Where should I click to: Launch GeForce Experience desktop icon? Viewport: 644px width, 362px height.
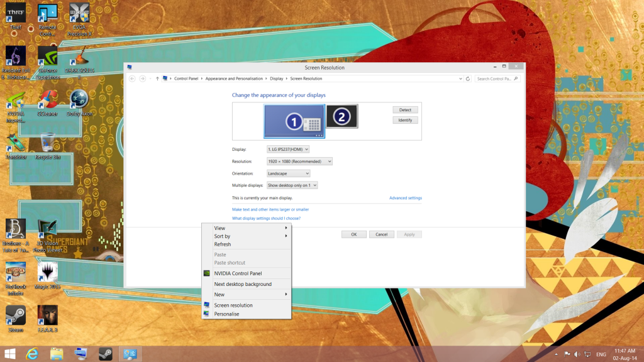pyautogui.click(x=48, y=62)
